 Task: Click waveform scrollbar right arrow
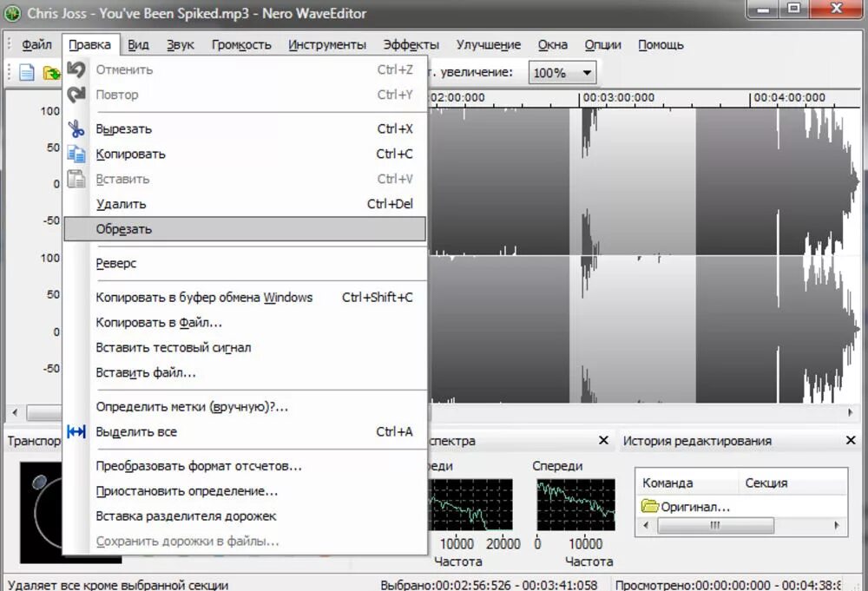(x=851, y=412)
